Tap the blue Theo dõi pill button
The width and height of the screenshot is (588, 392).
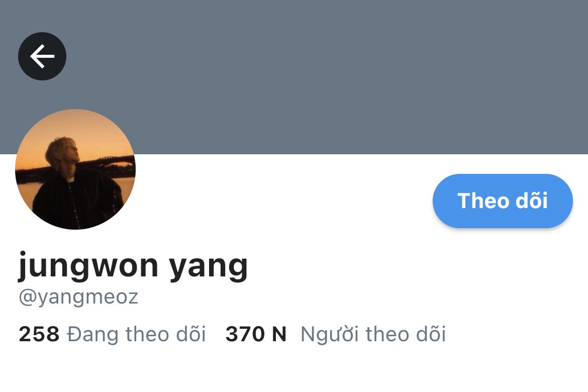coord(503,201)
